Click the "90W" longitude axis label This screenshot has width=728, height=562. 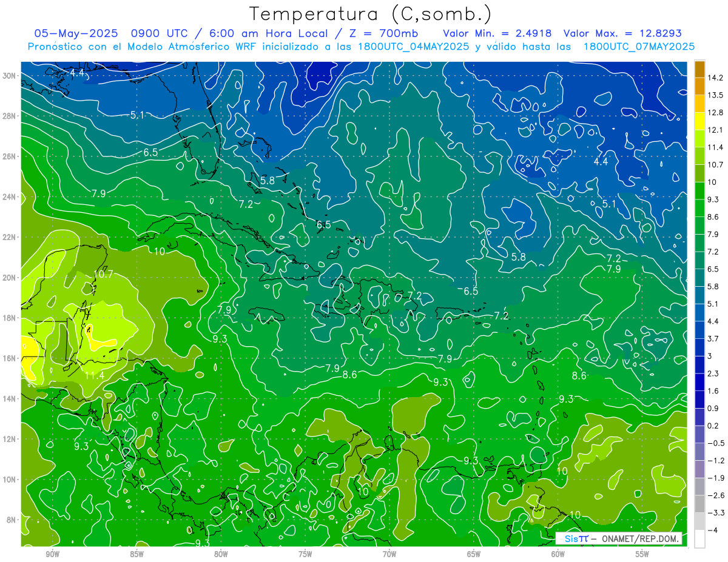pyautogui.click(x=52, y=554)
